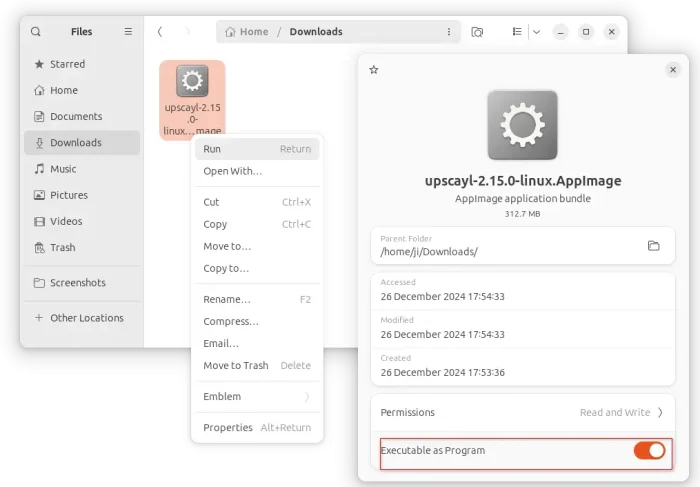Screen dimensions: 700x487
Task: Choose Email… in context menu
Action: click(257, 344)
